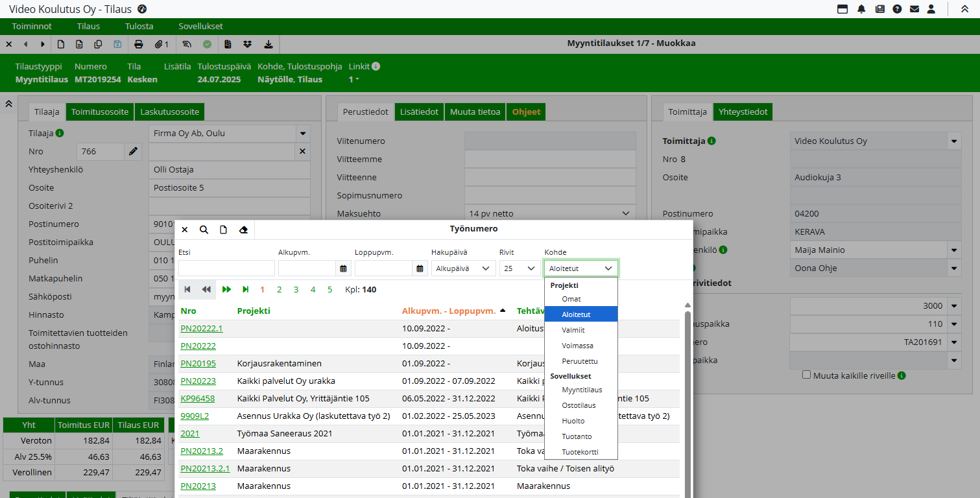
Task: Edit Nro 766 with the pencil icon
Action: point(133,152)
